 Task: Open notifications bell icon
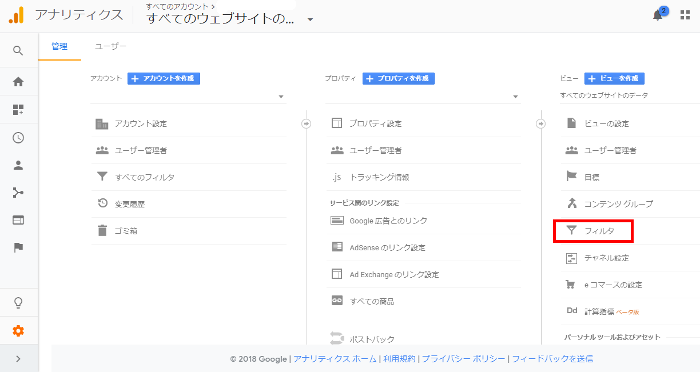[658, 15]
